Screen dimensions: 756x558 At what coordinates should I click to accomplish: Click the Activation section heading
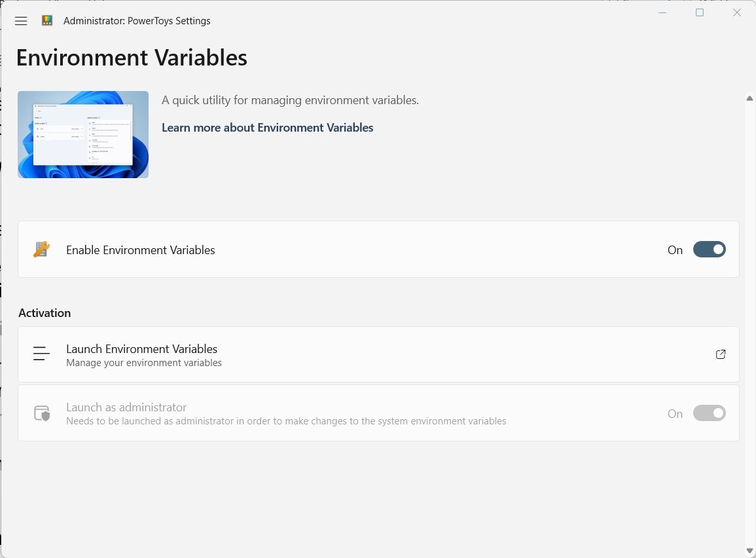tap(45, 313)
